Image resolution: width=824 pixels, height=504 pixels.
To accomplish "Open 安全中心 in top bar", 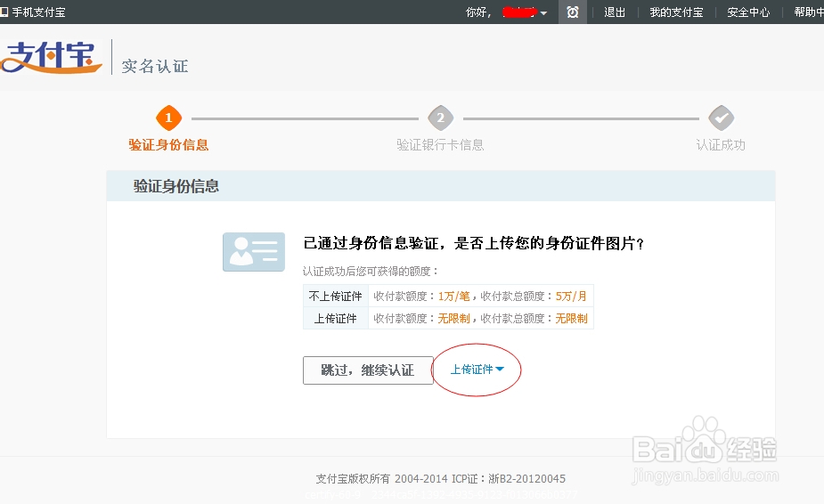I will (x=748, y=12).
